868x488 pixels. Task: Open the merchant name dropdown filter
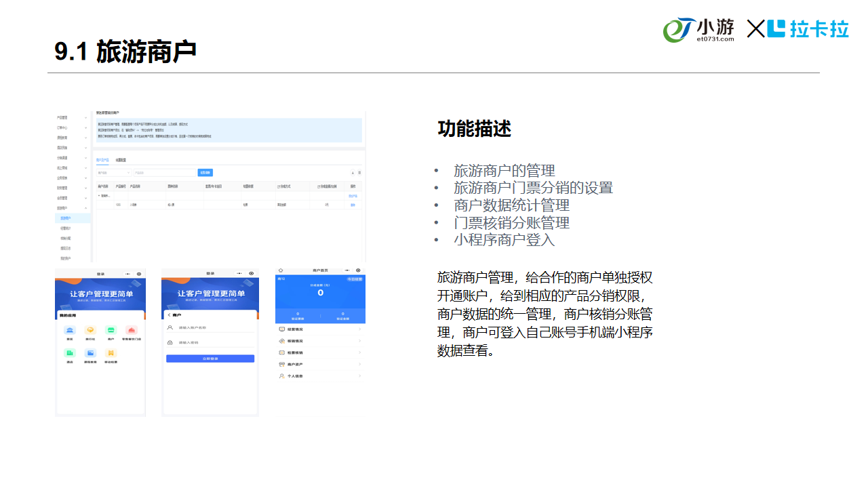click(113, 173)
